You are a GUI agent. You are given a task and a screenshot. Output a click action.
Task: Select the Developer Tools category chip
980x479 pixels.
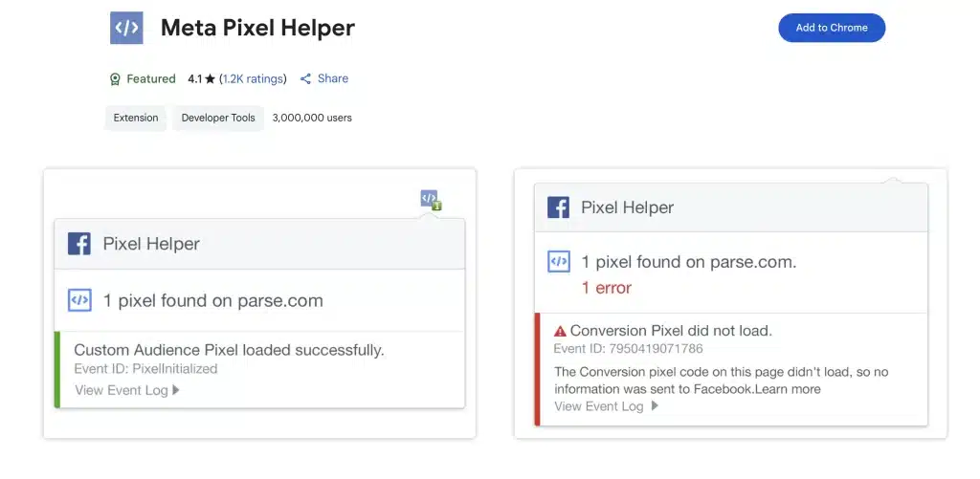pyautogui.click(x=218, y=119)
